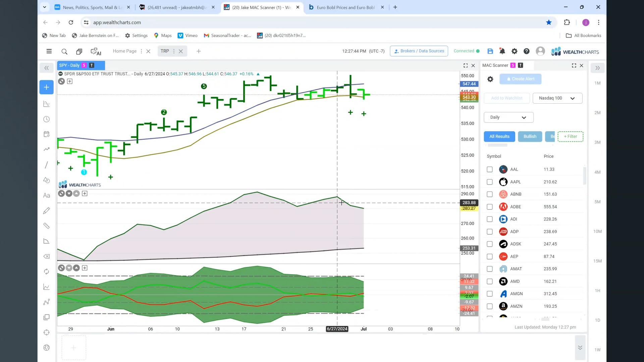Screen dimensions: 644x362
Task: Maximize the SPY chart panel
Action: coord(466,65)
